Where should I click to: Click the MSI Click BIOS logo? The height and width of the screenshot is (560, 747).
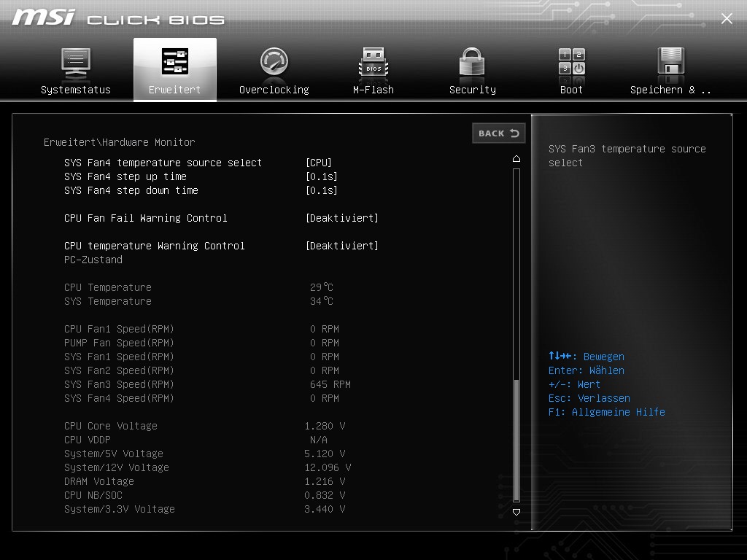coord(118,17)
